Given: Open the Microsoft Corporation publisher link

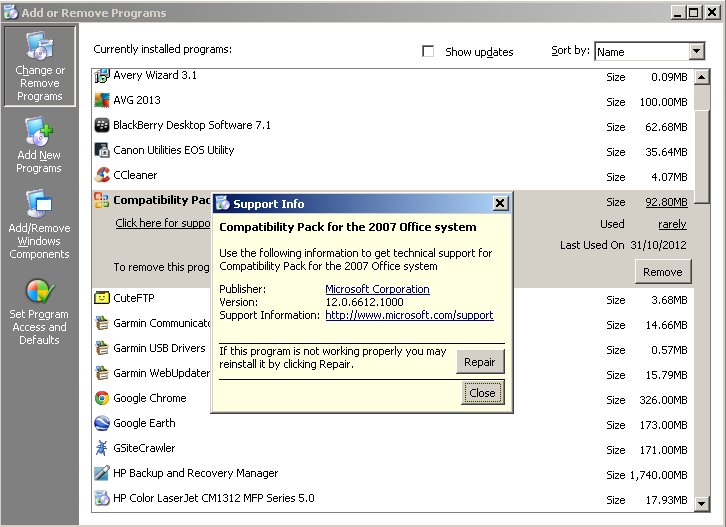Looking at the screenshot, I should point(377,289).
